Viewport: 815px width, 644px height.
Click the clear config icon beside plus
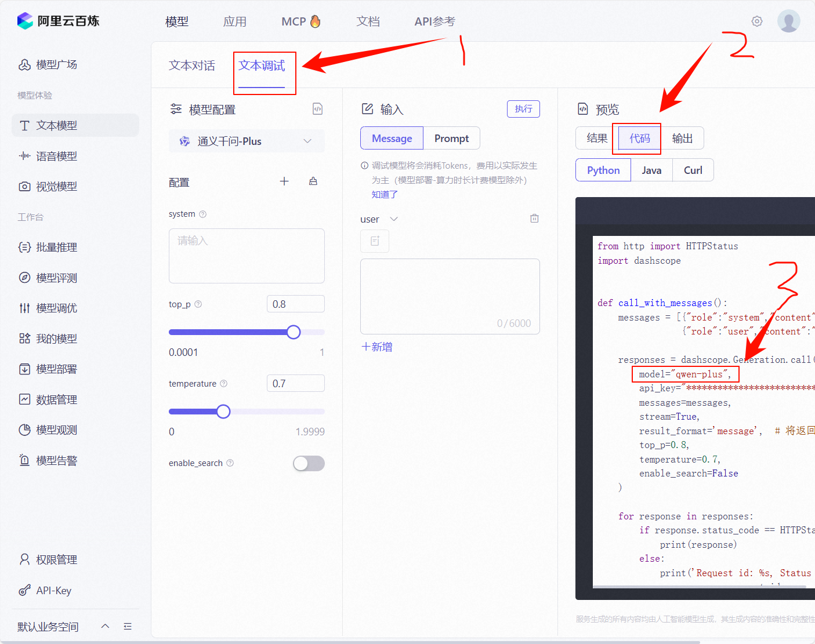tap(313, 181)
